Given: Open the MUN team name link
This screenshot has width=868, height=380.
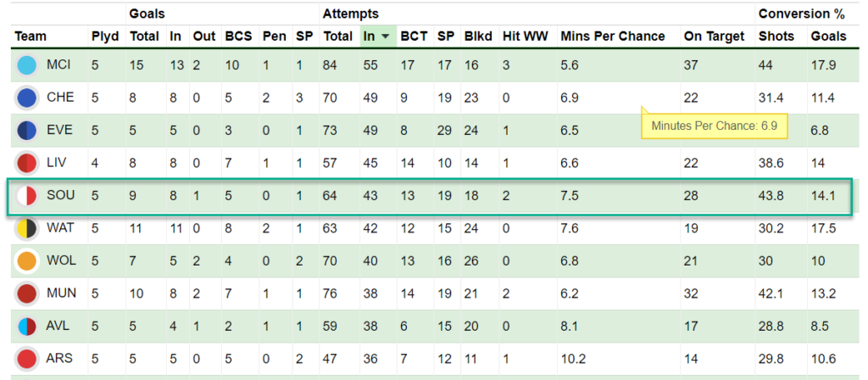Looking at the screenshot, I should pos(61,293).
